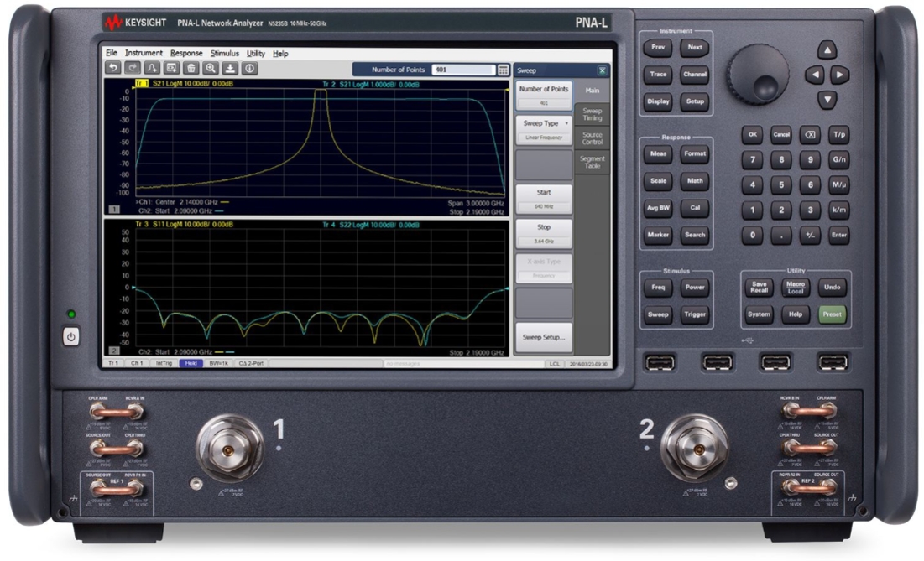924x561 pixels.
Task: Open the Sweep Setup... softkey
Action: pyautogui.click(x=544, y=337)
